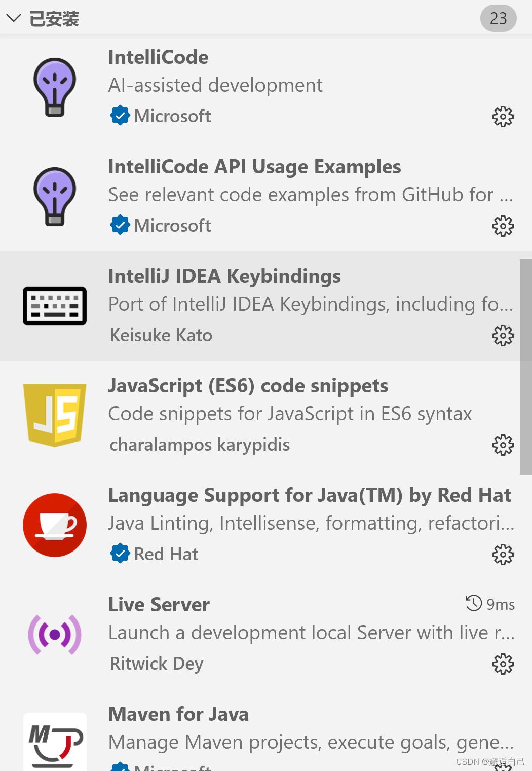This screenshot has width=532, height=771.
Task: Open manage gear for IntelliJ IDEA Keybindings
Action: point(503,336)
